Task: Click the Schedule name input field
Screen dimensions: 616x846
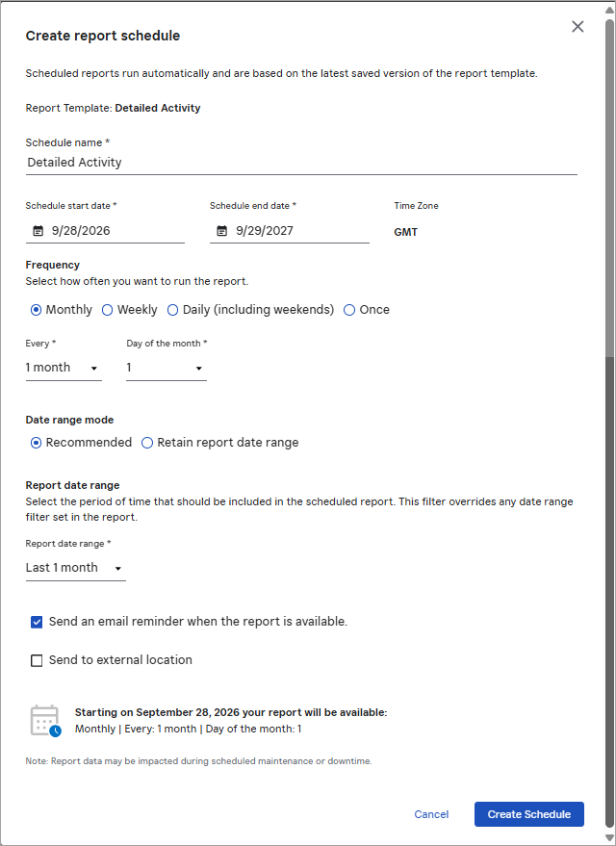Action: 301,163
